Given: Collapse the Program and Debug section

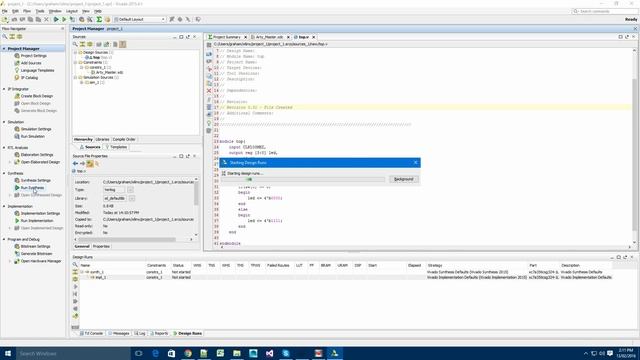Looking at the screenshot, I should click(x=4, y=239).
